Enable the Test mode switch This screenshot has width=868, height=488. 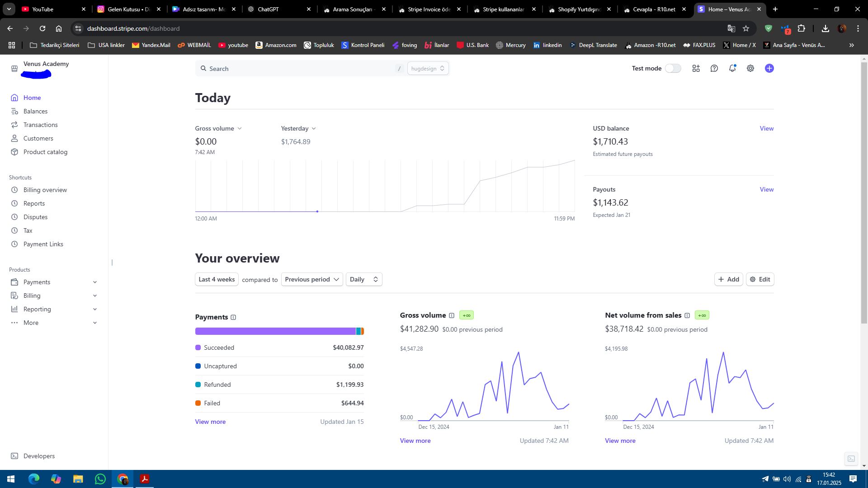click(673, 68)
